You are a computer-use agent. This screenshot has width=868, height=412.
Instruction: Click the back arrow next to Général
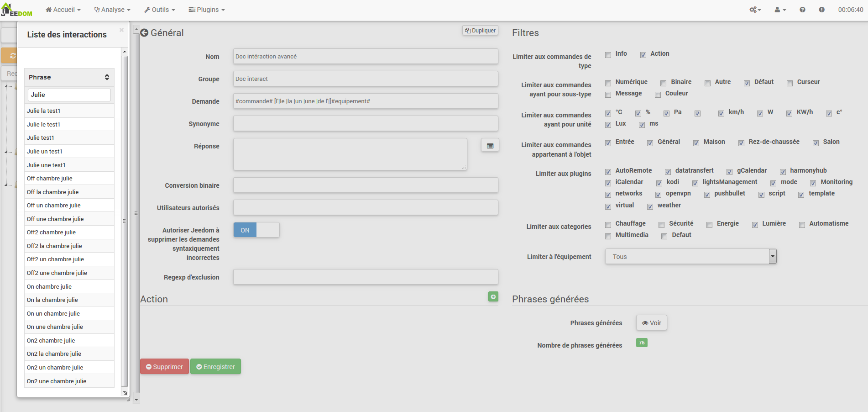144,33
